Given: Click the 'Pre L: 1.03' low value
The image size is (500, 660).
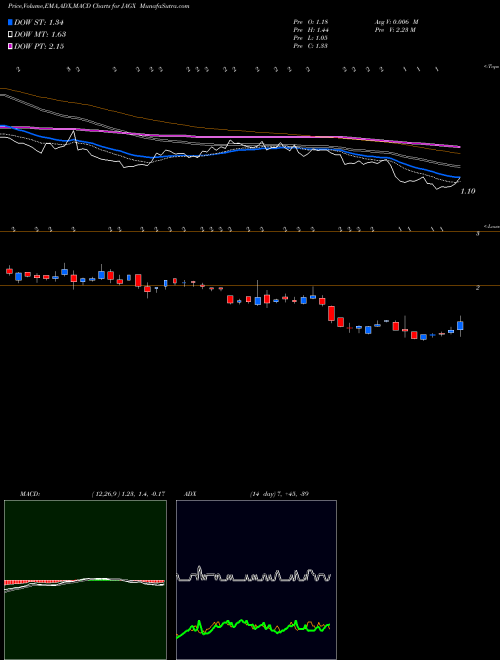Looking at the screenshot, I should tap(311, 38).
